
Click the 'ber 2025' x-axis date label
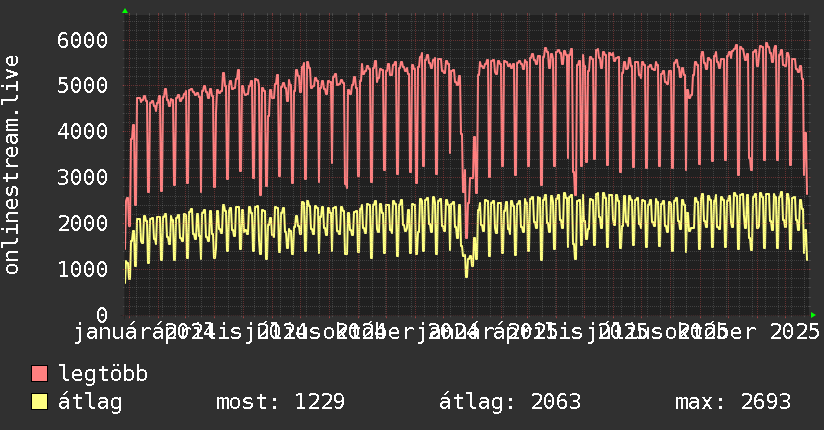point(770,332)
